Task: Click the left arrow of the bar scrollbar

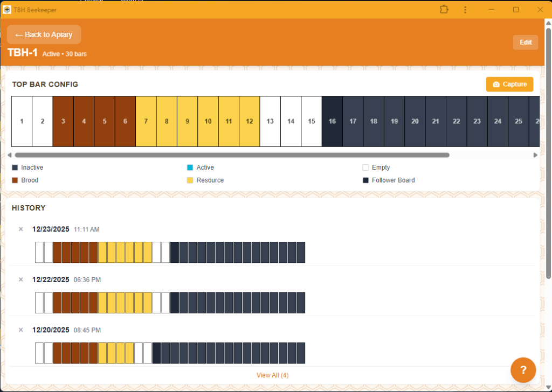Action: coord(9,155)
